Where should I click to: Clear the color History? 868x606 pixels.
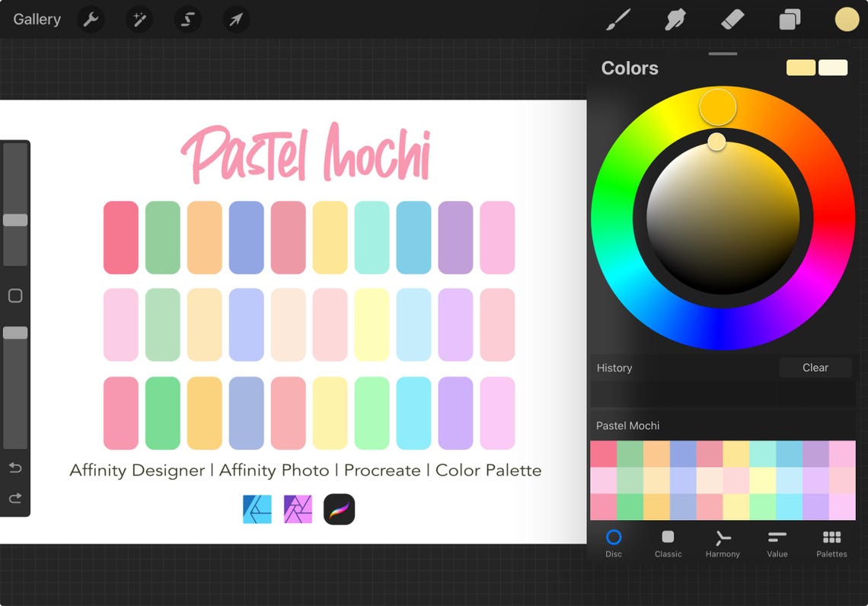pos(815,368)
